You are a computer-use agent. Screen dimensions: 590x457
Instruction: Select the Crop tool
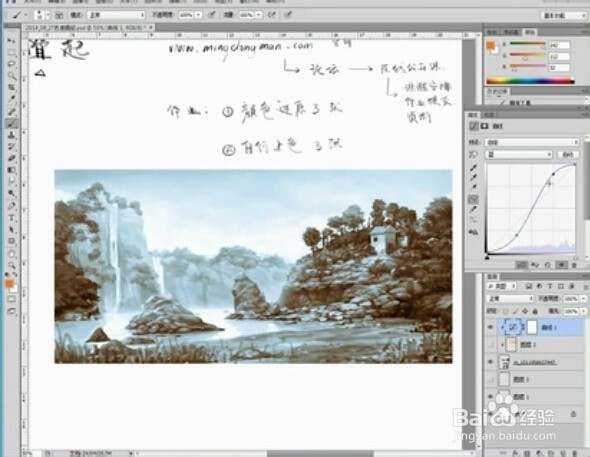[12, 88]
